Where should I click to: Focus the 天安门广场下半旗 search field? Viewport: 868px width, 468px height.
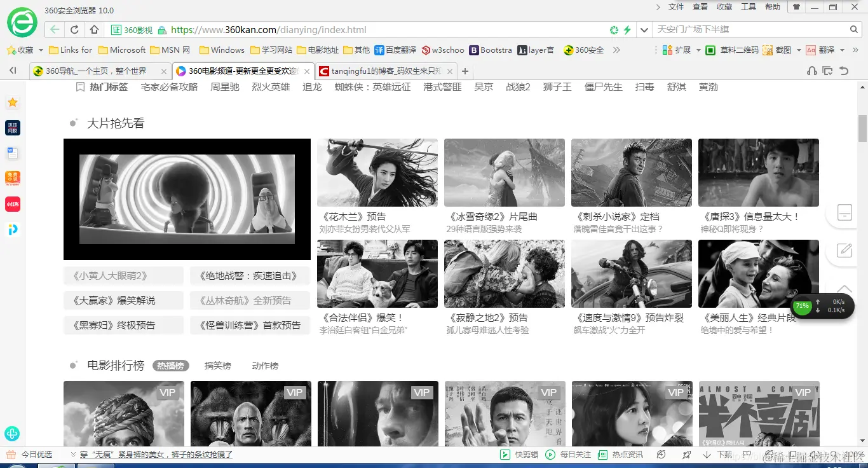coord(751,29)
